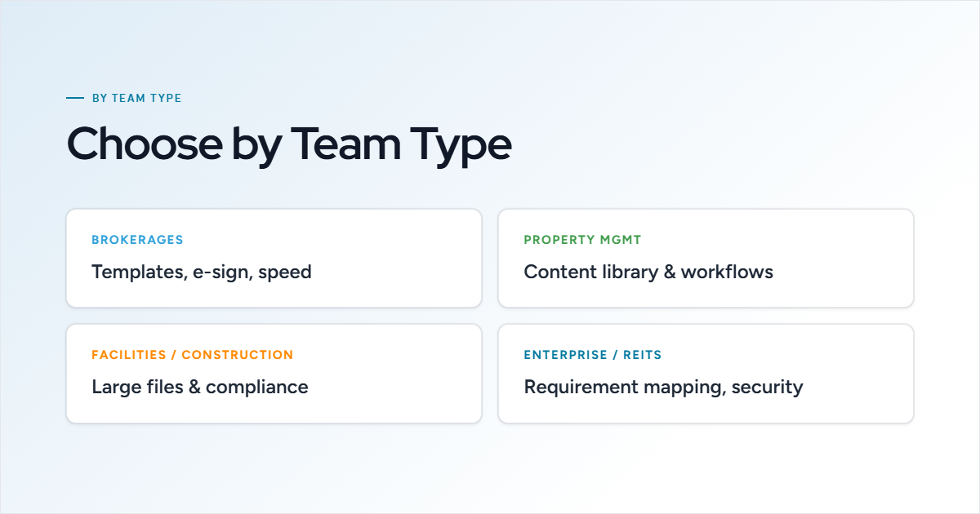This screenshot has width=980, height=514.
Task: Click 'Content library & workflows' text
Action: point(648,272)
